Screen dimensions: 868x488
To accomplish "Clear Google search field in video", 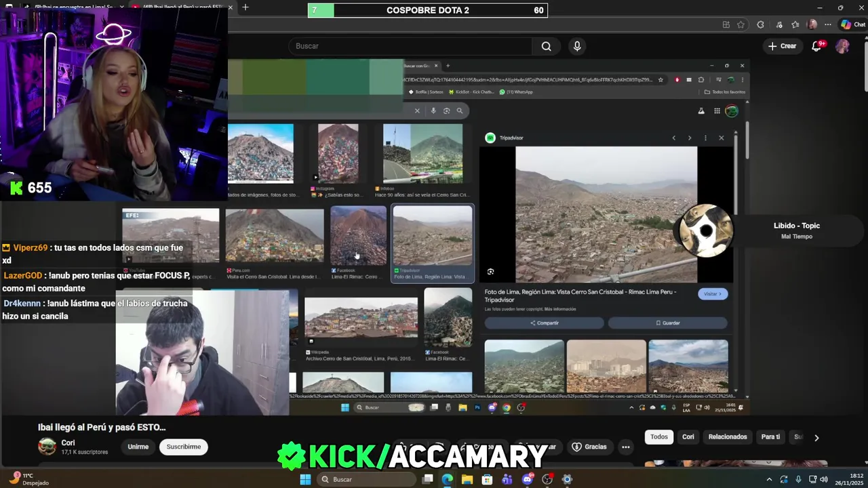I will [417, 110].
